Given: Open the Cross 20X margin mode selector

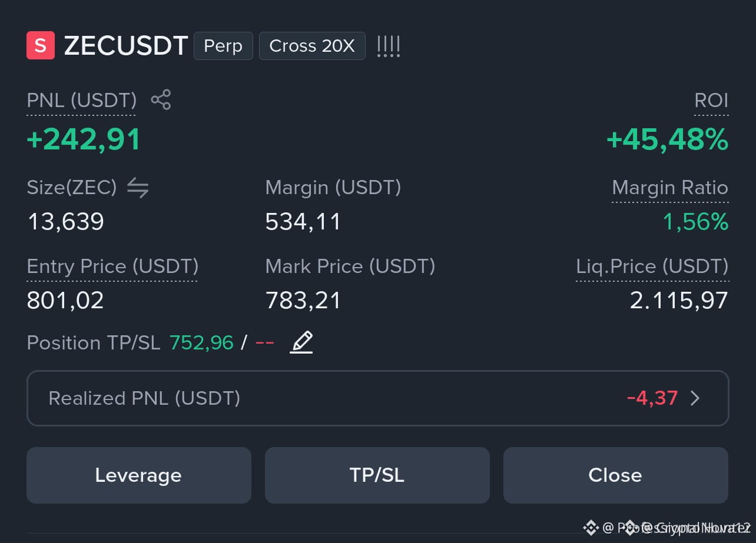Looking at the screenshot, I should pos(312,46).
